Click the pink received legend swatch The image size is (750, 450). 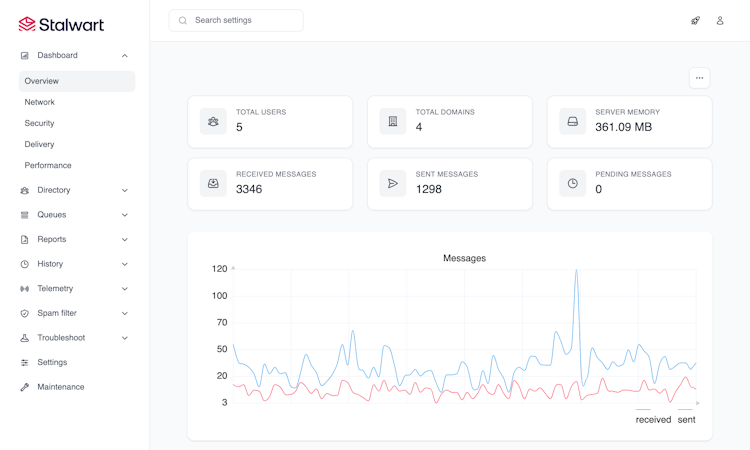[643, 409]
